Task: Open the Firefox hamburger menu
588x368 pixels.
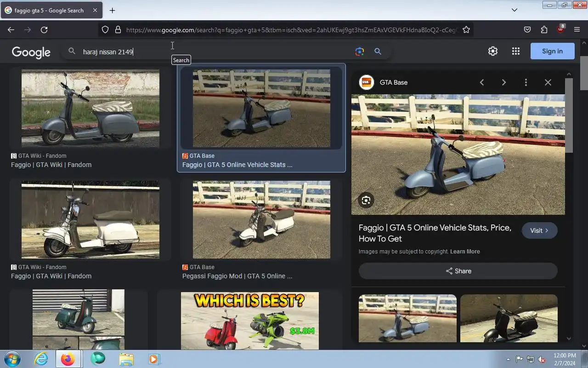Action: (x=577, y=29)
